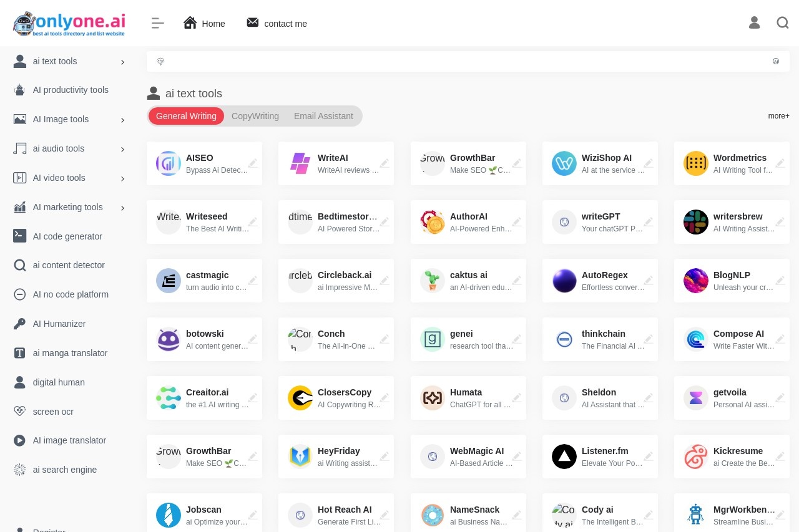Open ai content detector in sidebar
Image resolution: width=799 pixels, height=532 pixels.
click(x=69, y=265)
